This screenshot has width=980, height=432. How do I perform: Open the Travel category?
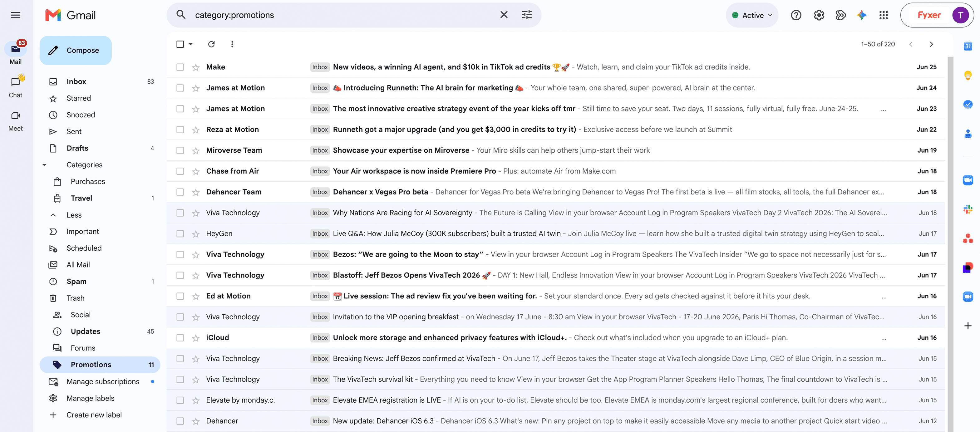(100, 198)
